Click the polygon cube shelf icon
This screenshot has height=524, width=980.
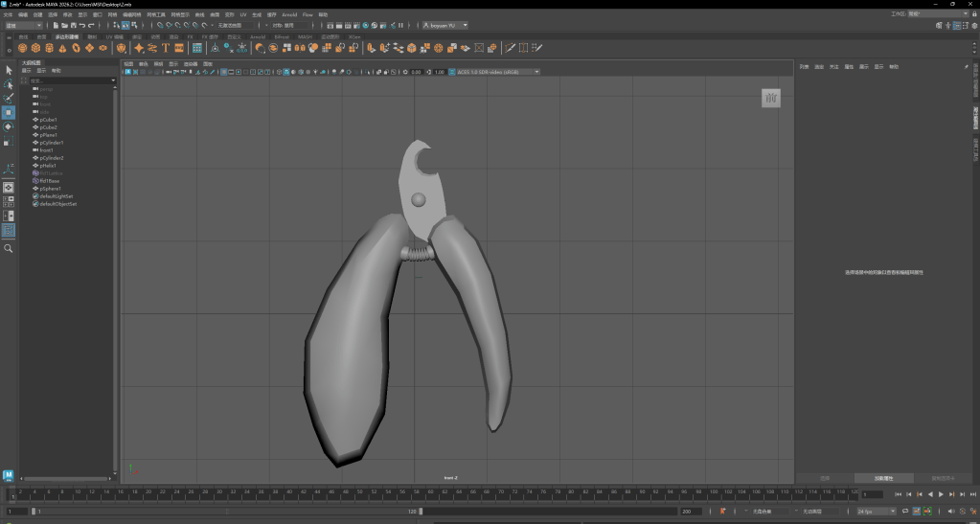pos(35,48)
